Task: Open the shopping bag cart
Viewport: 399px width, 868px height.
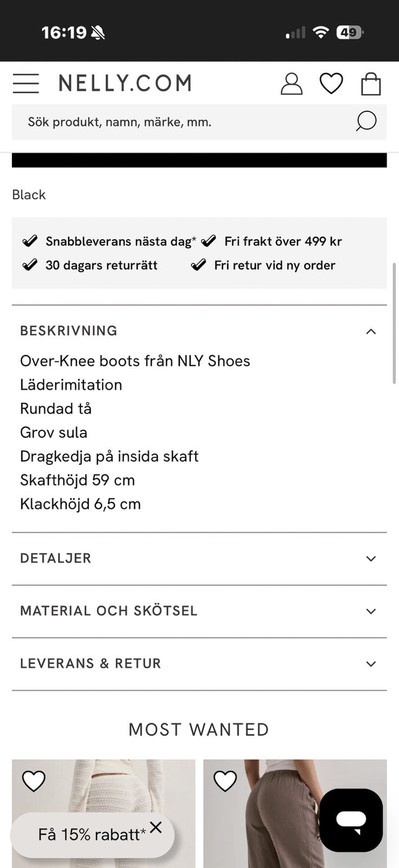Action: click(371, 84)
